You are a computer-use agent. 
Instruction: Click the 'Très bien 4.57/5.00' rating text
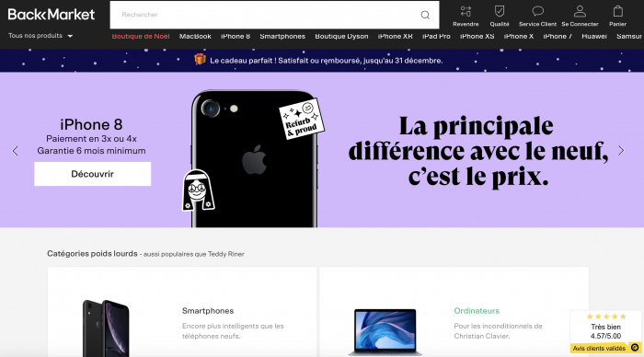605,331
